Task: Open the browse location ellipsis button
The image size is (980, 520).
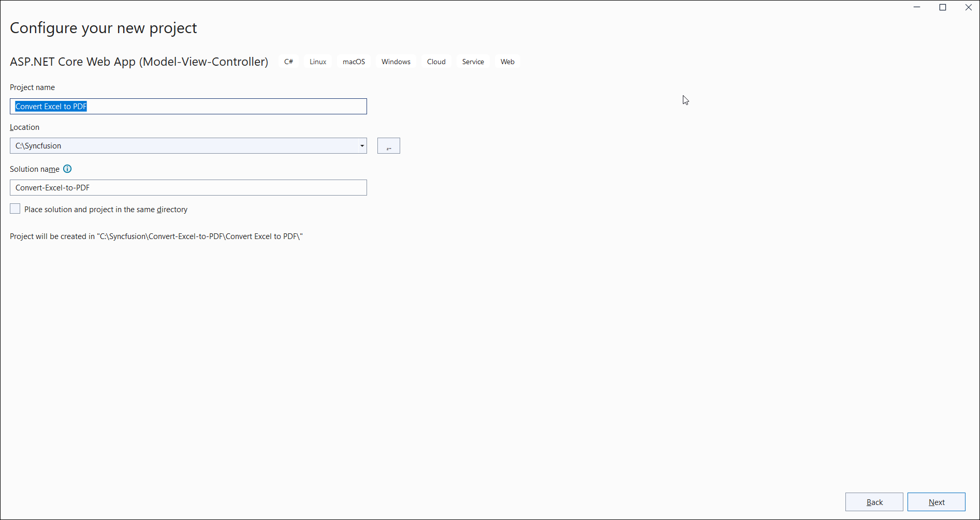Action: [x=388, y=146]
